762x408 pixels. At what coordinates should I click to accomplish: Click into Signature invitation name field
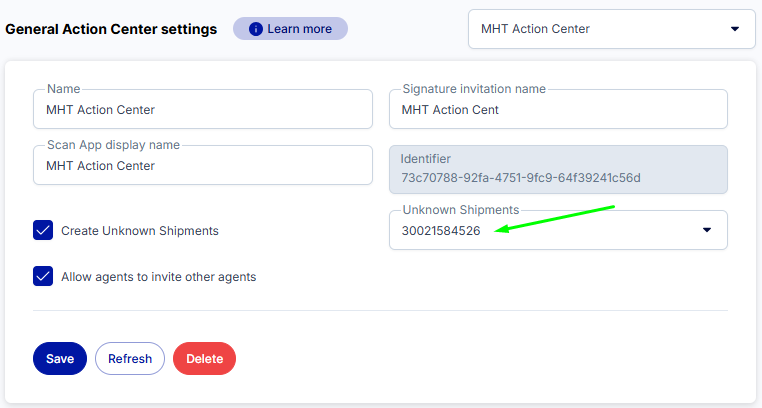pyautogui.click(x=558, y=109)
